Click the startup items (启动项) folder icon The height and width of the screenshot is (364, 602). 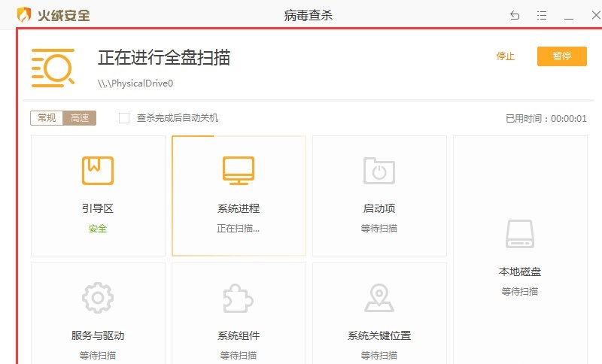pos(379,171)
